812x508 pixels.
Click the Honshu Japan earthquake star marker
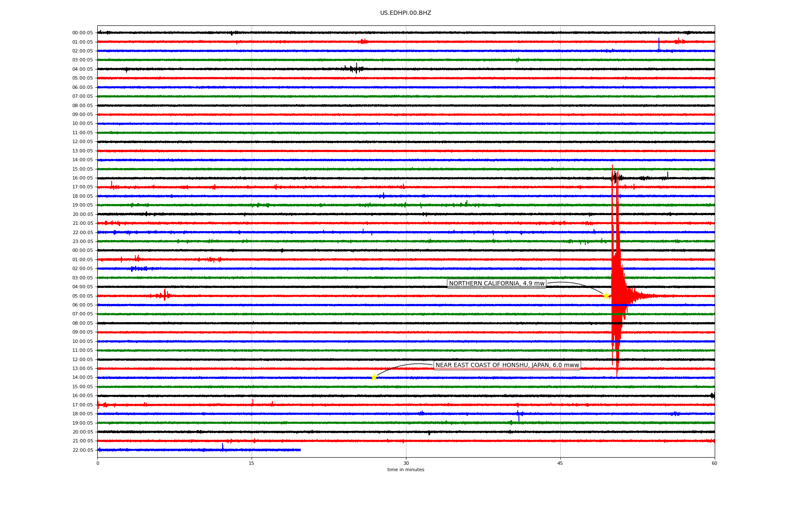click(374, 377)
